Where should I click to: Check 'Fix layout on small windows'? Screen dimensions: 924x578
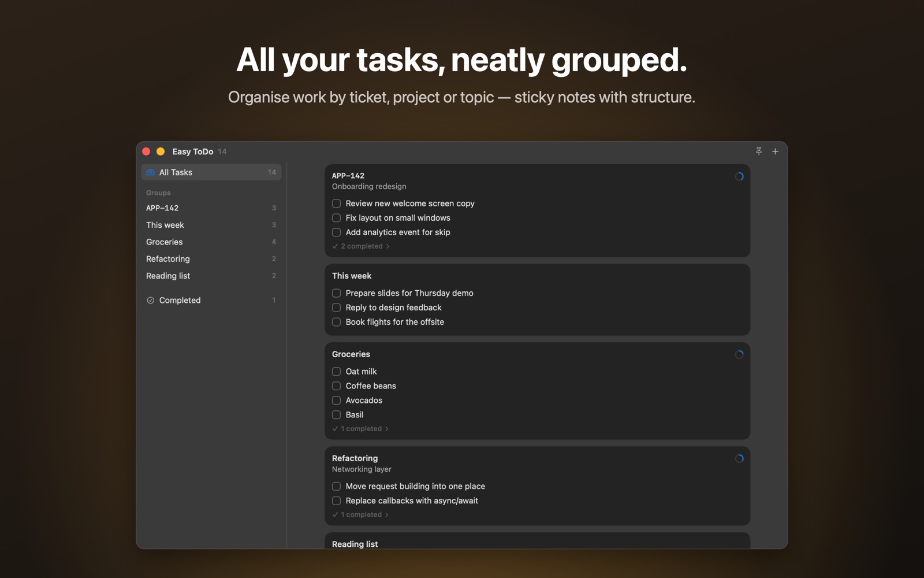coord(337,218)
